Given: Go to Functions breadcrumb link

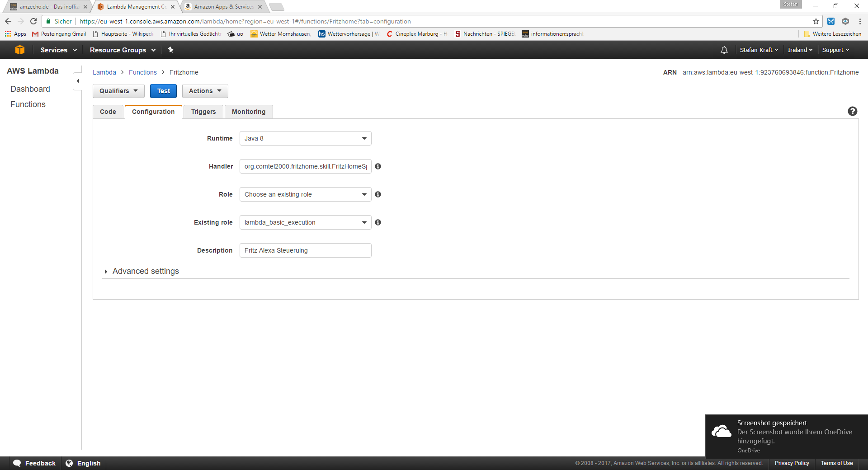Looking at the screenshot, I should pos(143,72).
